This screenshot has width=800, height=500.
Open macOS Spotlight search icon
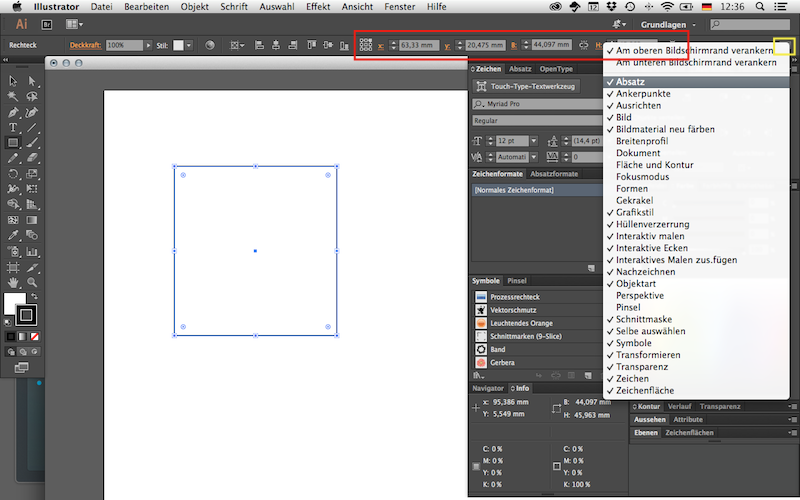(760, 7)
